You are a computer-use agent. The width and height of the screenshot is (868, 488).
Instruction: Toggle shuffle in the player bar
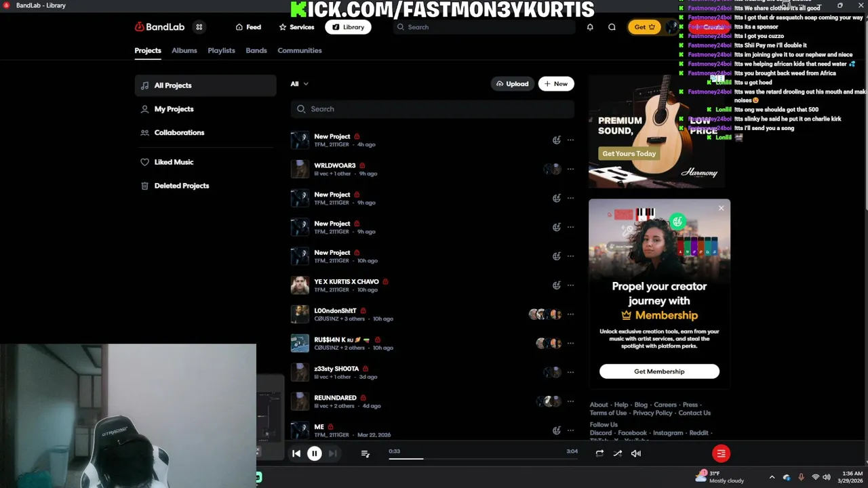pyautogui.click(x=618, y=453)
